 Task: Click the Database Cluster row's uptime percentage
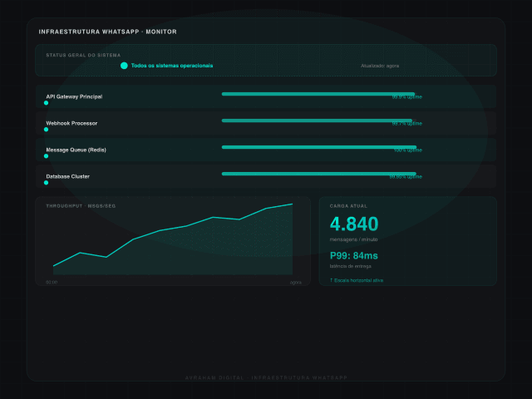tap(406, 177)
